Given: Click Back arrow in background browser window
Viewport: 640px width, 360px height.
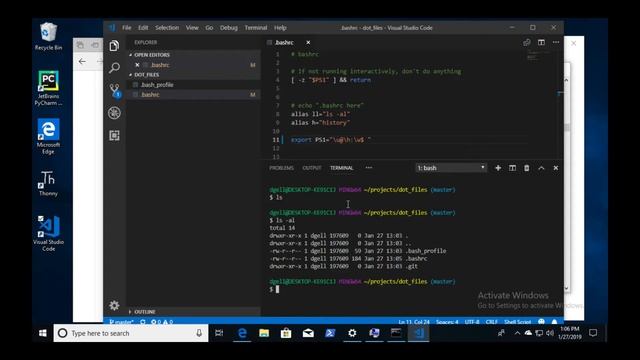Looking at the screenshot, I should (82, 61).
